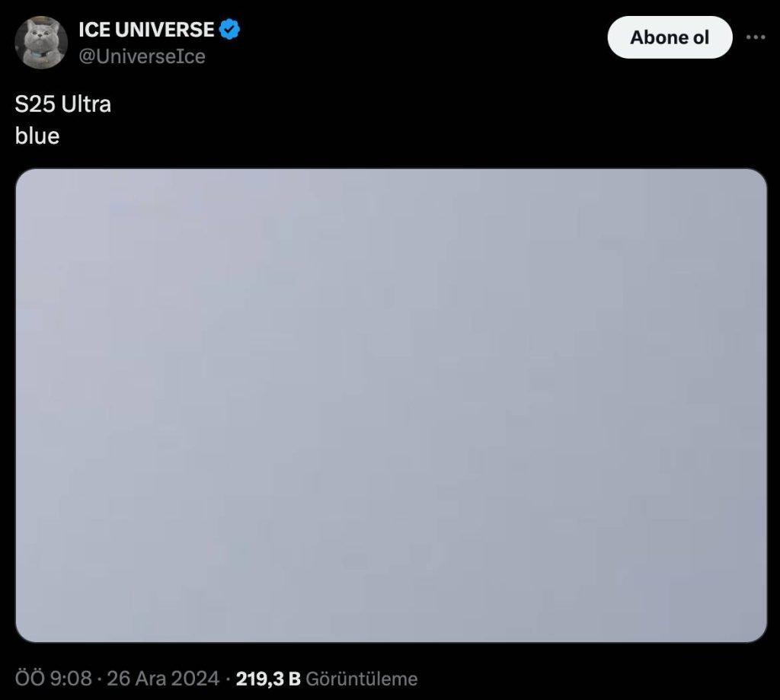This screenshot has height=700, width=780.
Task: Click the "ÖÖ 9:08" post time
Action: (53, 679)
